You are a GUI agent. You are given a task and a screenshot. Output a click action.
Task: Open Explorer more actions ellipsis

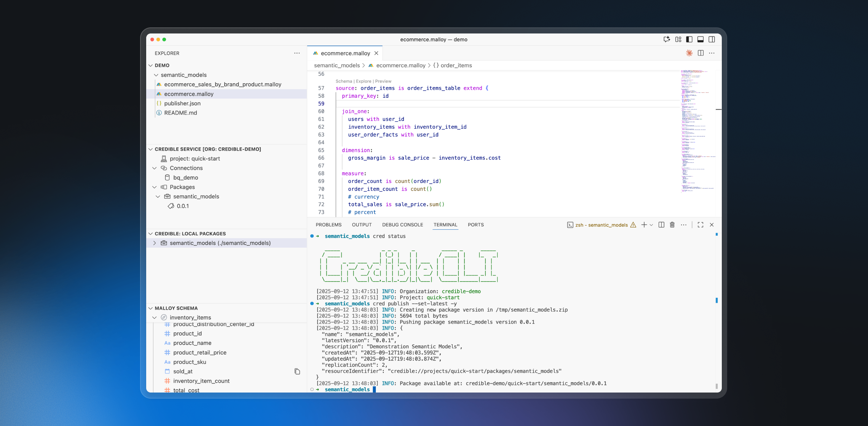(297, 53)
